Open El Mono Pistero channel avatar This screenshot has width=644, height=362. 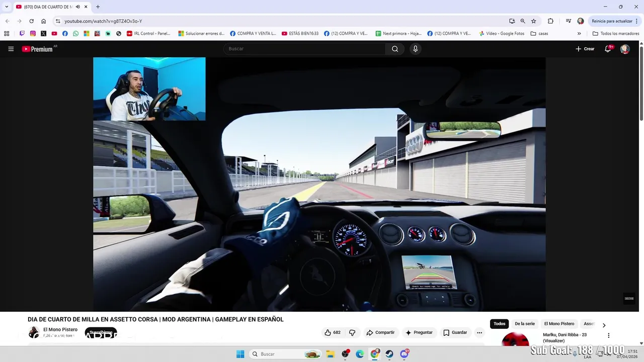(34, 332)
